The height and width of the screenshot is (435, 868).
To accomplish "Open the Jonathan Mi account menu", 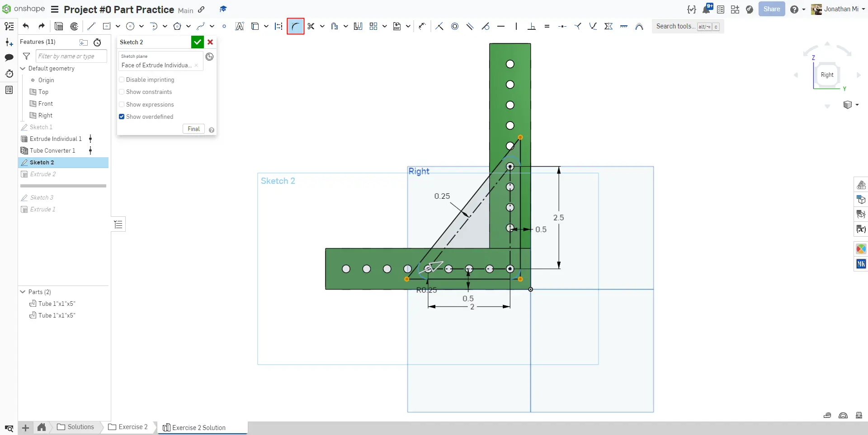I will click(x=838, y=9).
